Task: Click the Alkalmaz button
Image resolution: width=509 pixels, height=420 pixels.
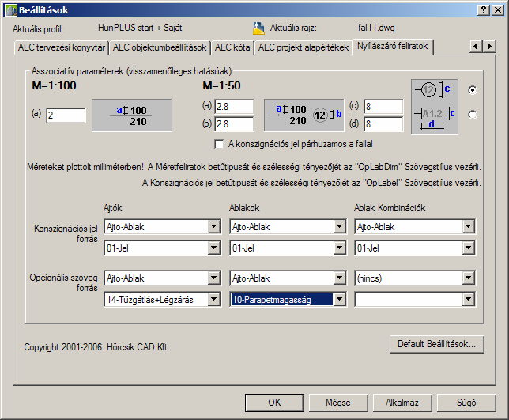Action: pyautogui.click(x=402, y=403)
